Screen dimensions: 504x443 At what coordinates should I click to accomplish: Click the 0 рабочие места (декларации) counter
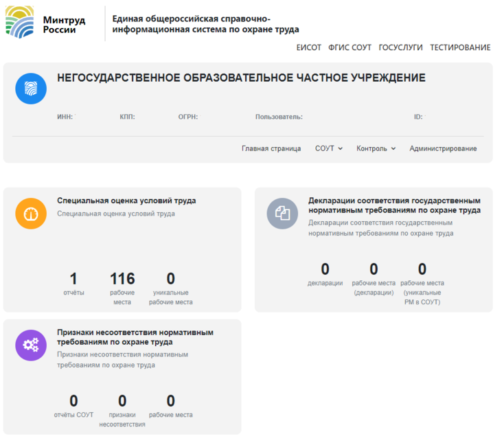pyautogui.click(x=374, y=279)
